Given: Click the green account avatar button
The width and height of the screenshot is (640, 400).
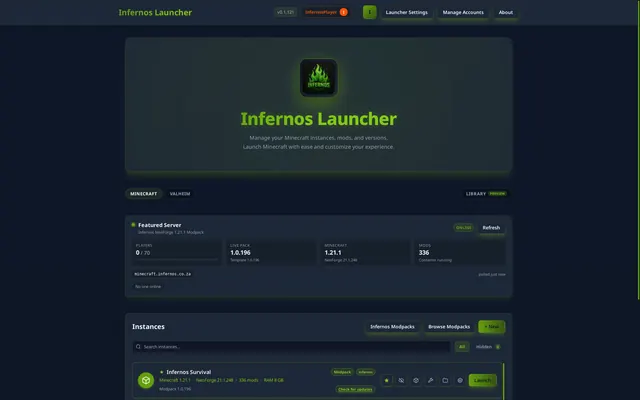Looking at the screenshot, I should [x=369, y=12].
